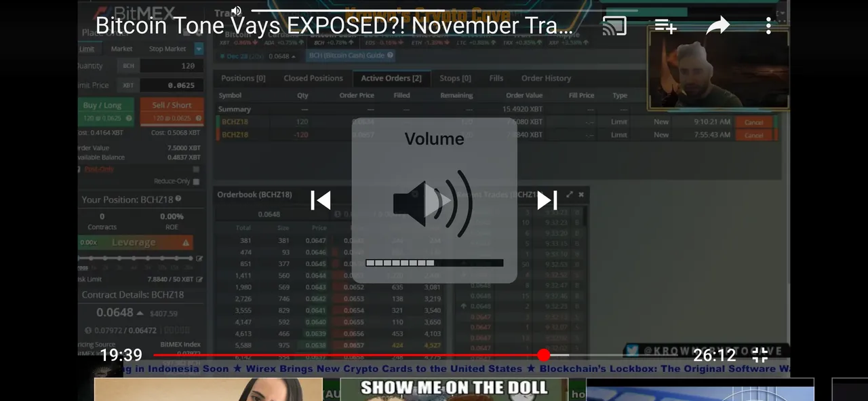Click the help icon beside Your Position: BCHZ18
This screenshot has width=868, height=401.
(x=178, y=199)
